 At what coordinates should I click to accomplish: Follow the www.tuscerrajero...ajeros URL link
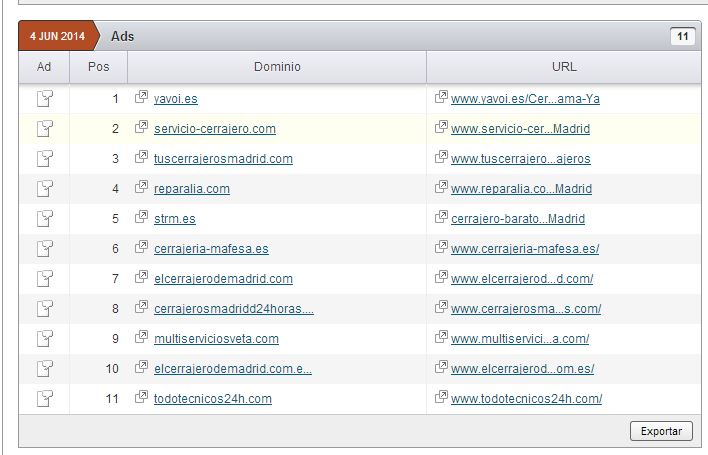521,159
